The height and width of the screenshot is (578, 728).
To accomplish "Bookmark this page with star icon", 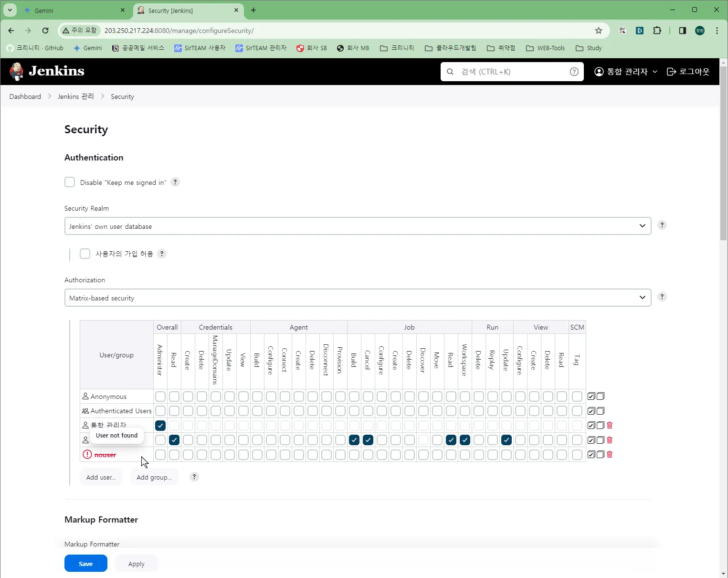I will click(x=599, y=31).
